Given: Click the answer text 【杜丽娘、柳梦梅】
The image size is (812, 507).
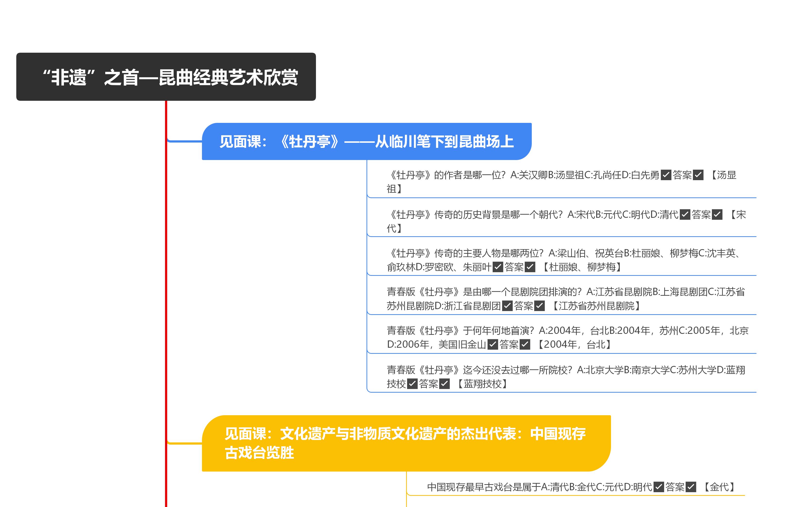Looking at the screenshot, I should (582, 267).
